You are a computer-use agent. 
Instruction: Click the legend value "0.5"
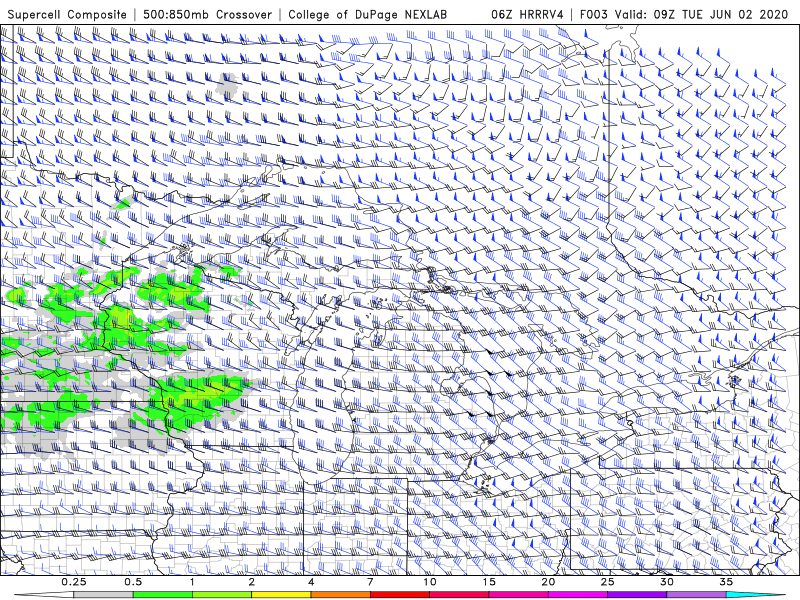[x=133, y=582]
